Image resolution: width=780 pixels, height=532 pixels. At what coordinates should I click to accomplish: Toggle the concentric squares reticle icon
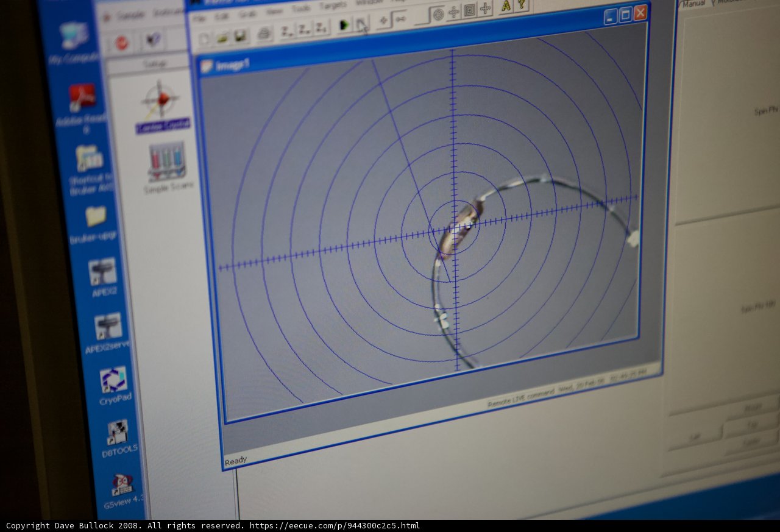click(x=469, y=10)
